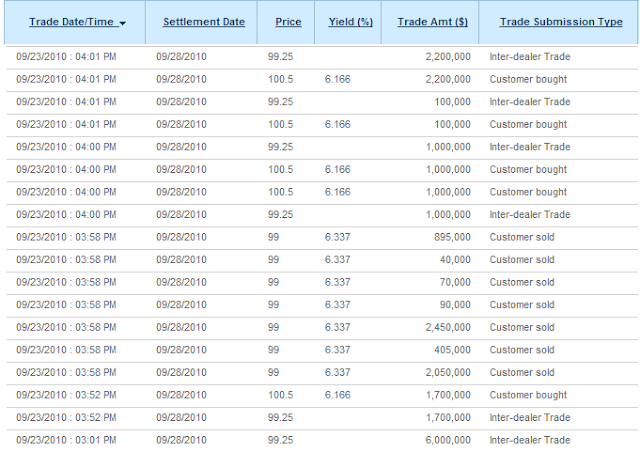Click price 99 in the 70,000 row
The height and width of the screenshot is (452, 640).
click(x=273, y=282)
